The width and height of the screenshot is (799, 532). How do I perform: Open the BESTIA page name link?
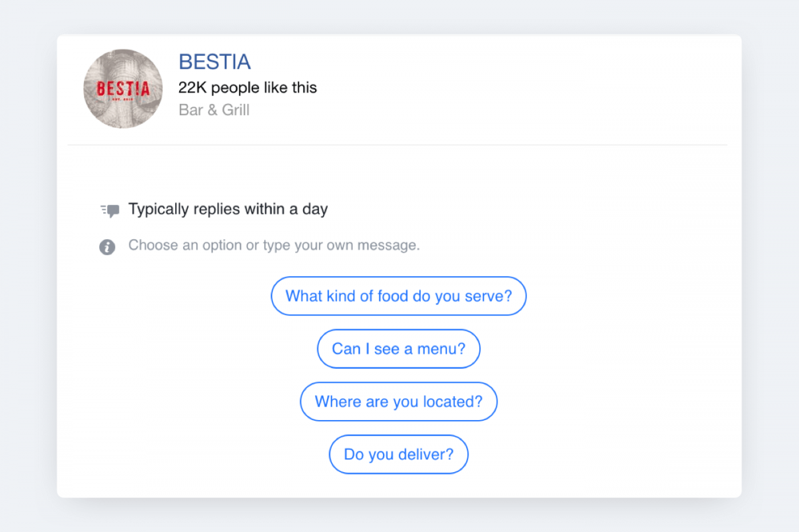tap(214, 62)
